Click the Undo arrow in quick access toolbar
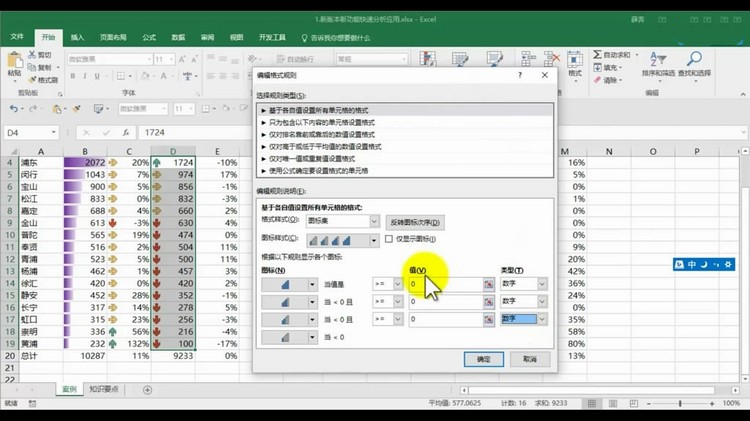The width and height of the screenshot is (750, 421). pyautogui.click(x=13, y=109)
